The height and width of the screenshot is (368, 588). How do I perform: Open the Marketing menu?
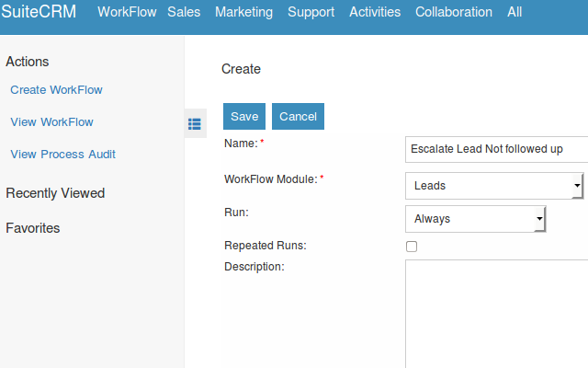point(243,12)
